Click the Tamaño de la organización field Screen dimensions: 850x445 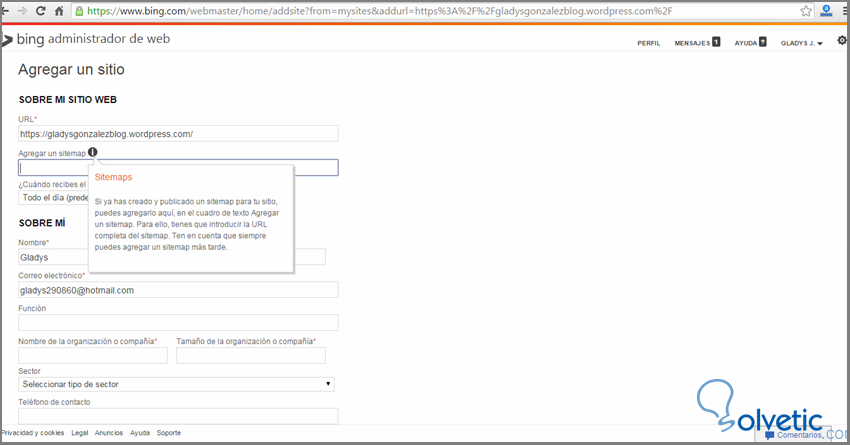pyautogui.click(x=251, y=356)
